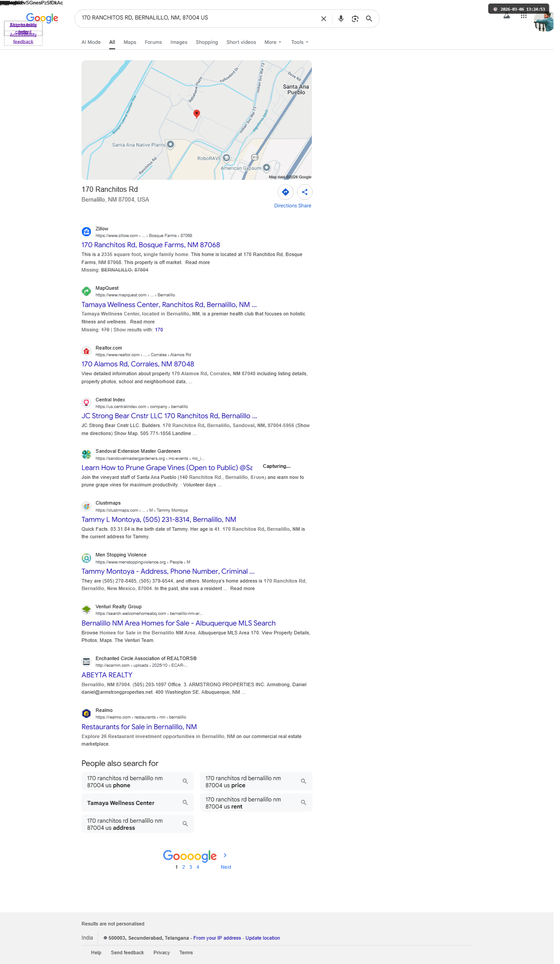The width and height of the screenshot is (560, 964).
Task: Open Help footer link
Action: click(96, 952)
